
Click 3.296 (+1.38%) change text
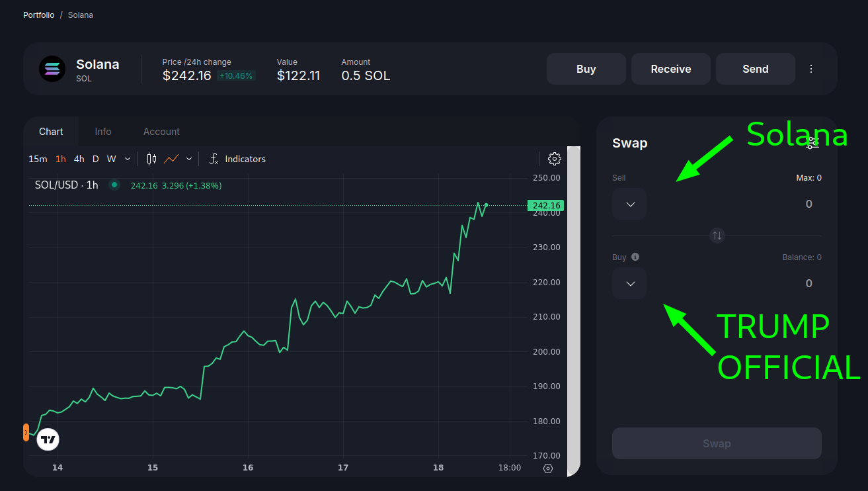(x=192, y=185)
